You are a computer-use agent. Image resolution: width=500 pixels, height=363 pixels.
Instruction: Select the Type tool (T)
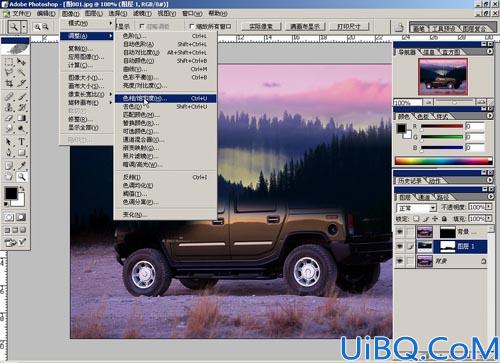pyautogui.click(x=21, y=142)
